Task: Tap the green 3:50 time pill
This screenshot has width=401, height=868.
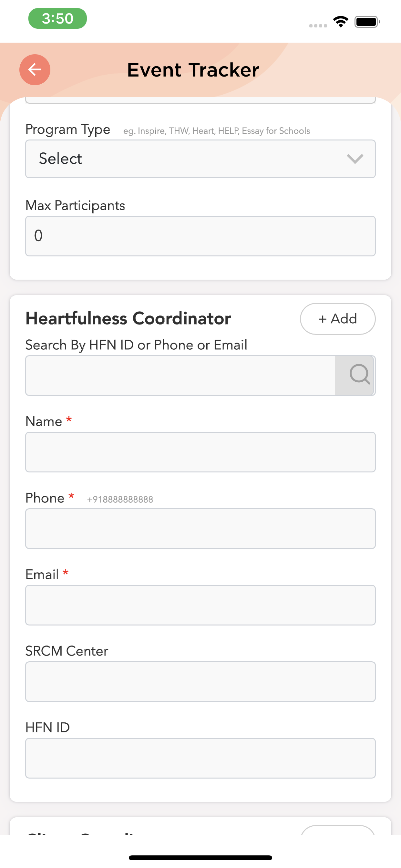Action: (x=57, y=18)
